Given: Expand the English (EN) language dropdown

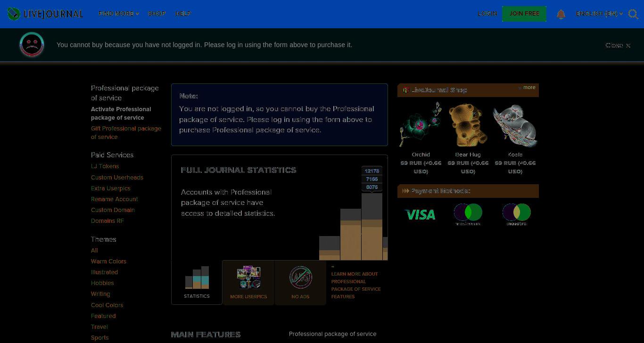Looking at the screenshot, I should point(599,14).
